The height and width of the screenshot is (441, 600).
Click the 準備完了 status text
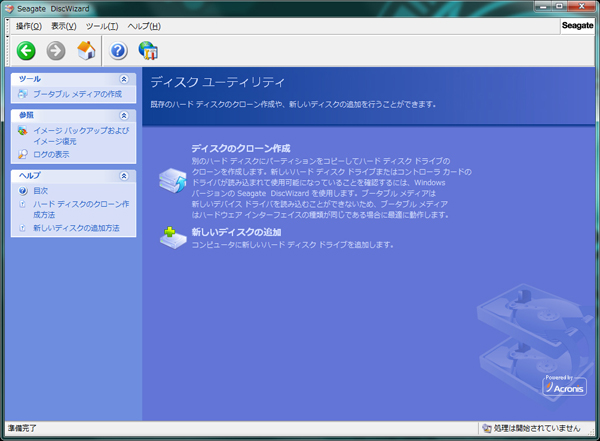point(22,428)
